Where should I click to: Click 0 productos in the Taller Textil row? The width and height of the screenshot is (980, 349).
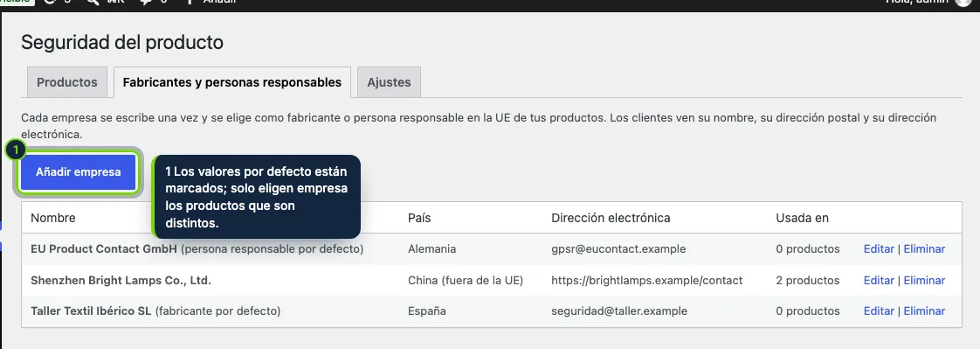tap(808, 311)
